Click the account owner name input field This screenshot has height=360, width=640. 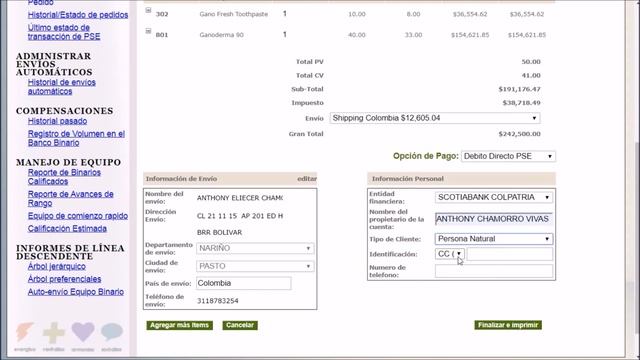coord(494,219)
